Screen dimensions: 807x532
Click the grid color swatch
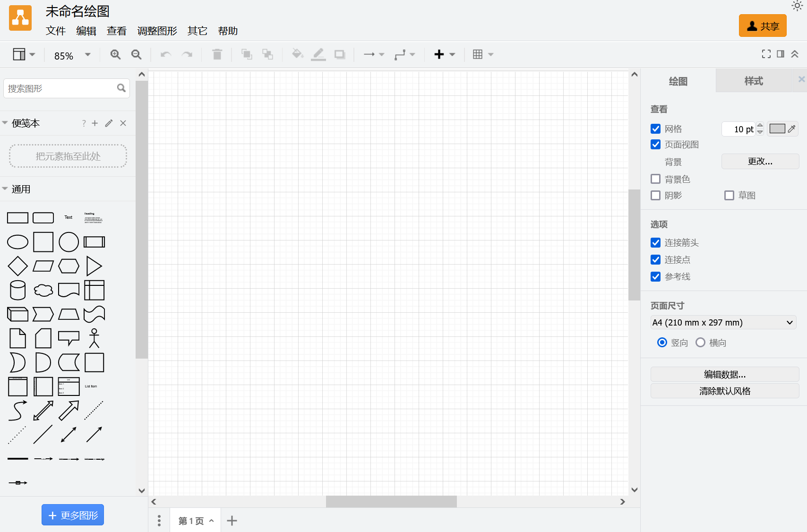coord(777,129)
